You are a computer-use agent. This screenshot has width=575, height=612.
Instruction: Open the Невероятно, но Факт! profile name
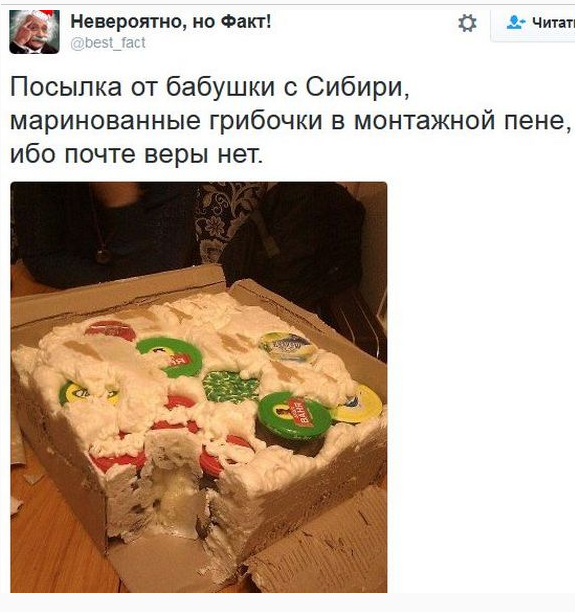click(x=171, y=21)
